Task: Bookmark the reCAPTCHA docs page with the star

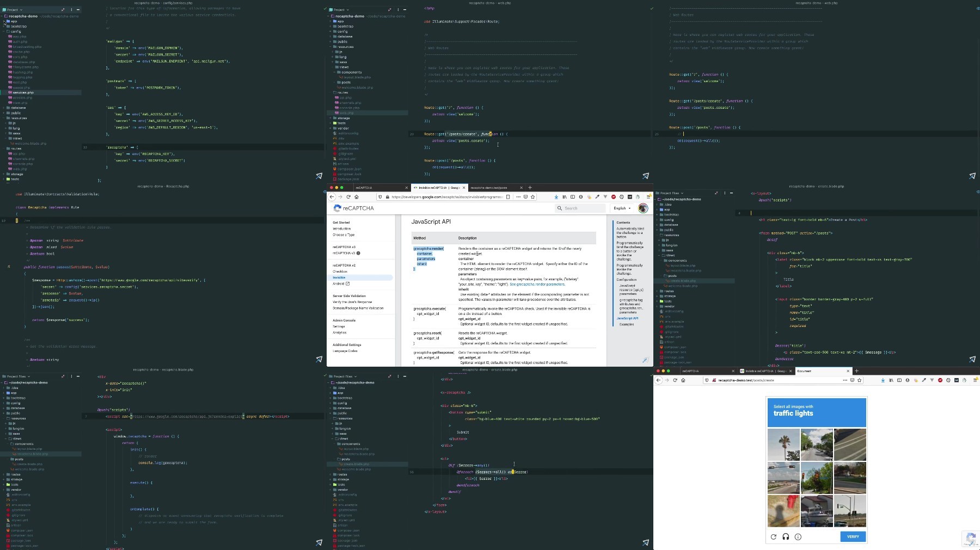Action: 533,197
